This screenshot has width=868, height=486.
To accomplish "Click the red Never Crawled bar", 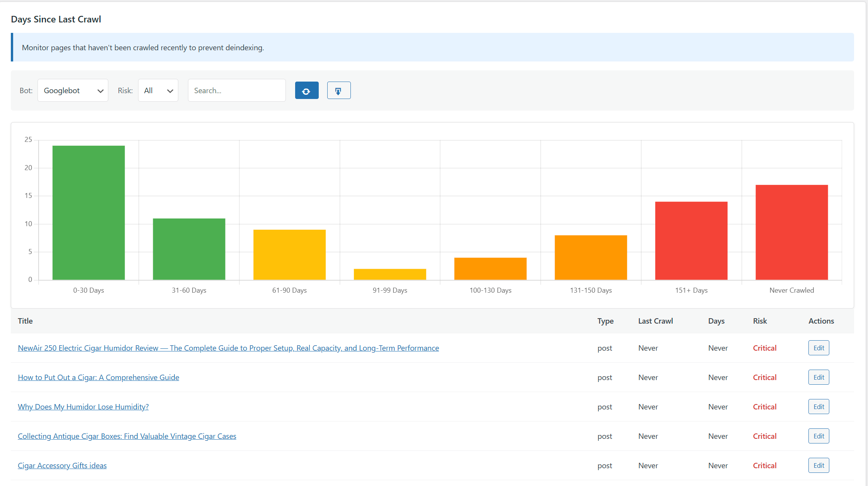I will [x=792, y=232].
